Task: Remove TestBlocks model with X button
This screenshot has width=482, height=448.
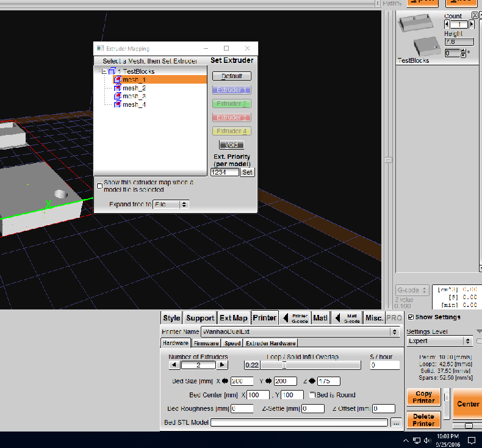Action: pos(475,15)
